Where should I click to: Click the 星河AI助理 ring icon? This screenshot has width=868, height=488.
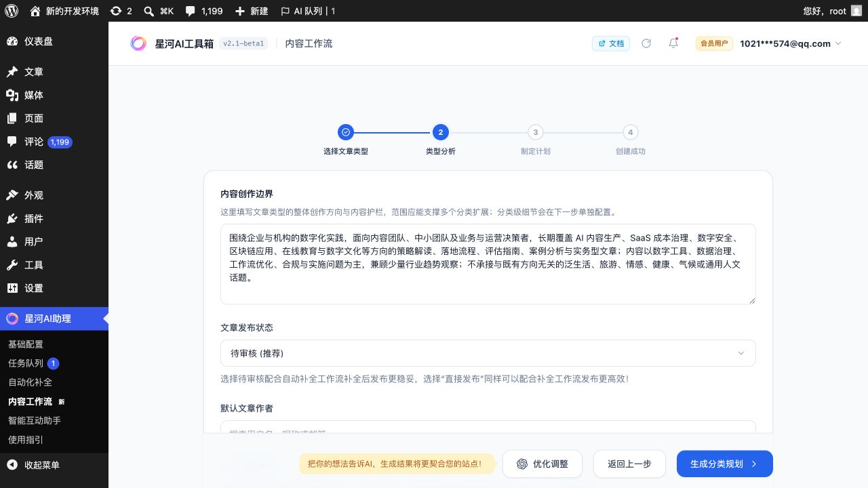[x=12, y=319]
